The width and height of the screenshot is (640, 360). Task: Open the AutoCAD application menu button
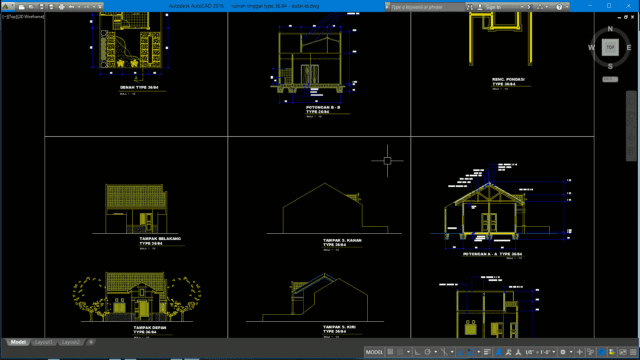(7, 7)
